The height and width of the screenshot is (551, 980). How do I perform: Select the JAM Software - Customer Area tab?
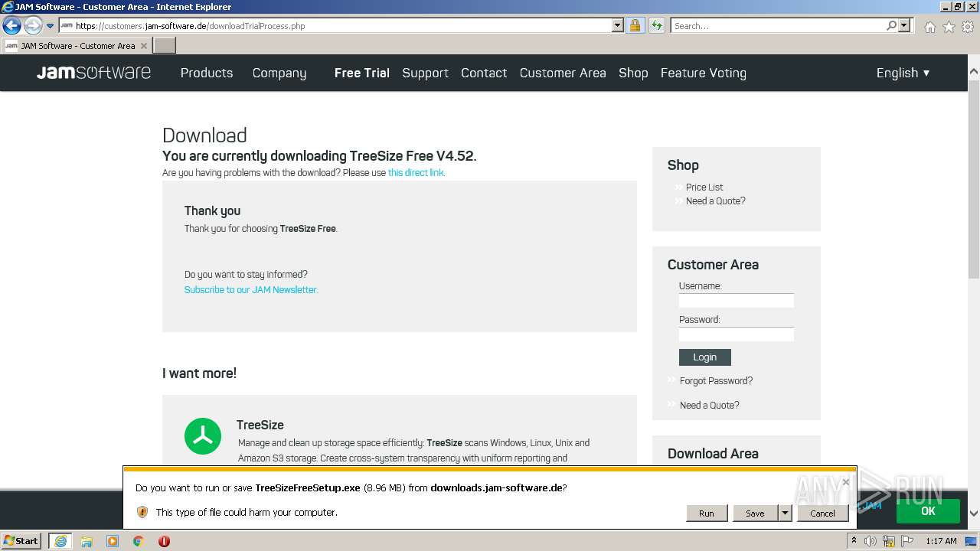77,46
